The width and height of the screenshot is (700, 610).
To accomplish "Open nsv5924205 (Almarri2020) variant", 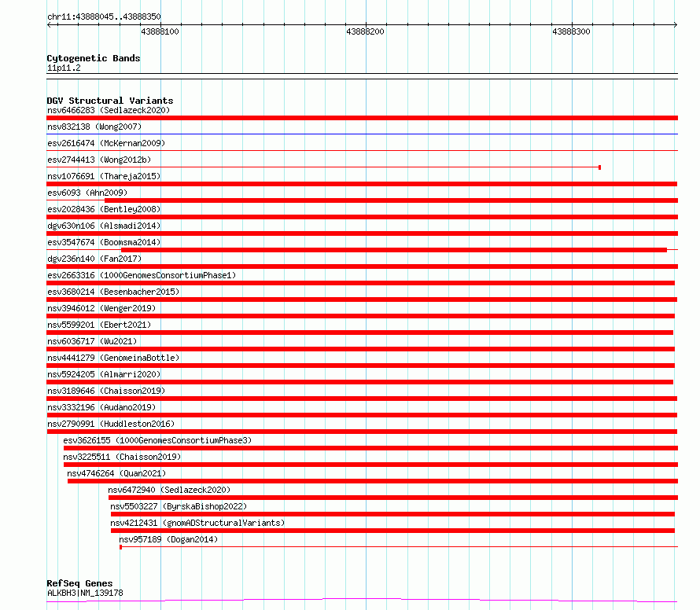I will tap(104, 374).
